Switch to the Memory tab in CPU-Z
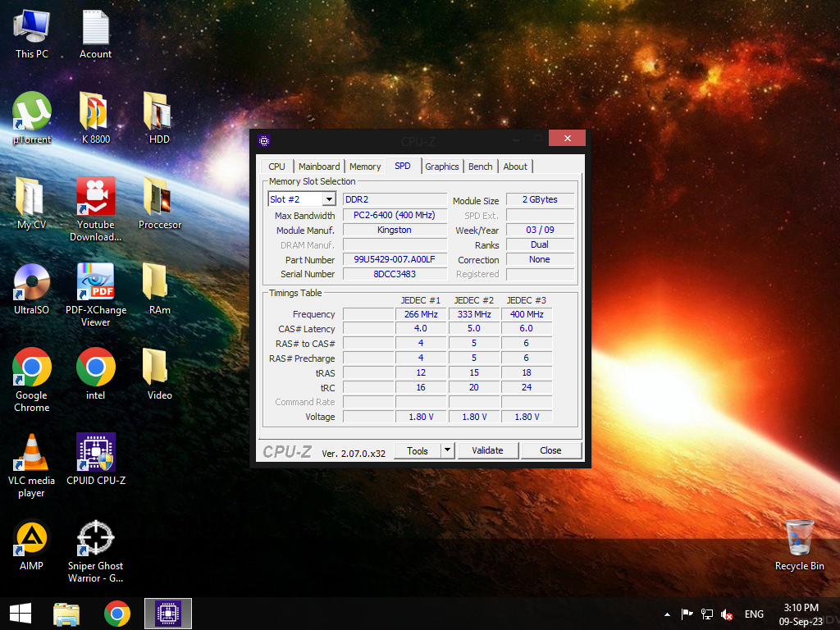Image resolution: width=840 pixels, height=630 pixels. click(x=364, y=166)
